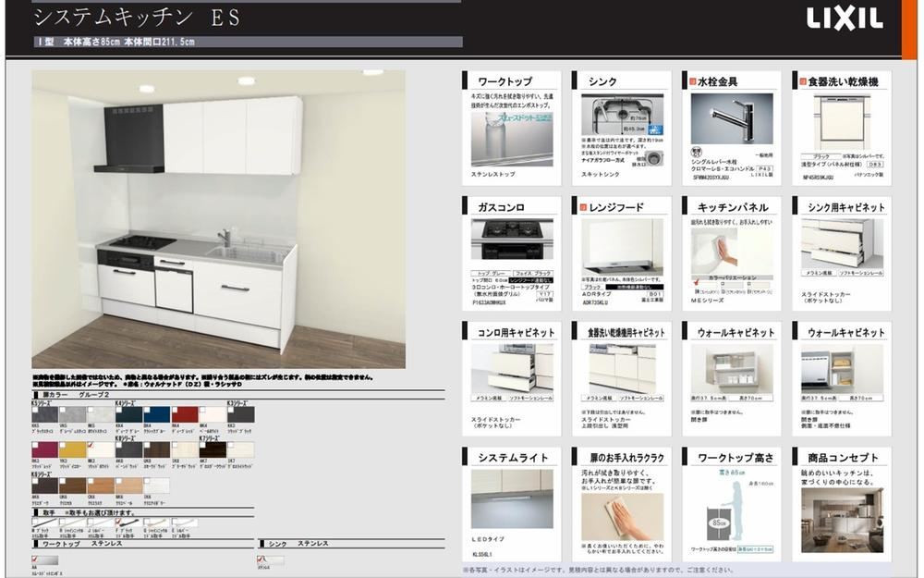Click orange marker icon beside 水栓金具

pyautogui.click(x=692, y=81)
